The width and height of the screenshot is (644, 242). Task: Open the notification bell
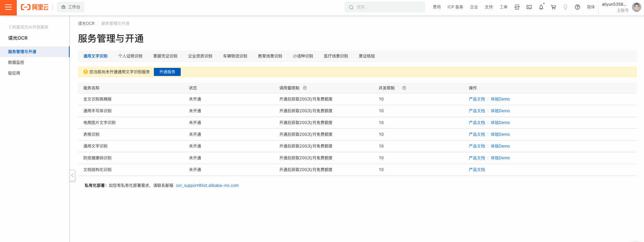541,7
